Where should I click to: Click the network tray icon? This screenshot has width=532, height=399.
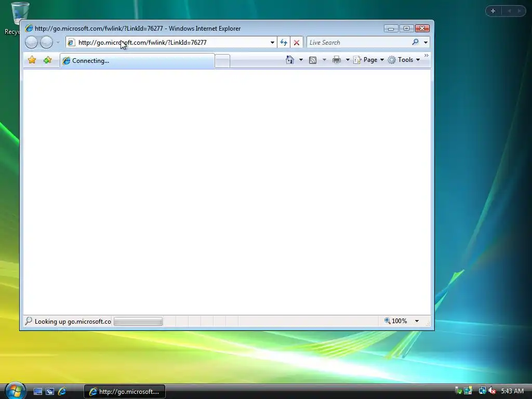pos(482,391)
